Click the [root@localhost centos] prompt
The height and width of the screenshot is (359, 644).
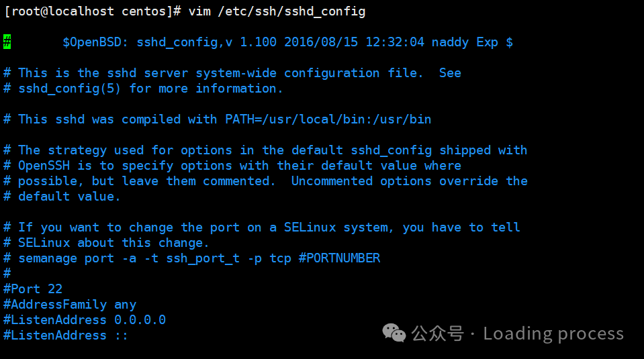(93, 11)
